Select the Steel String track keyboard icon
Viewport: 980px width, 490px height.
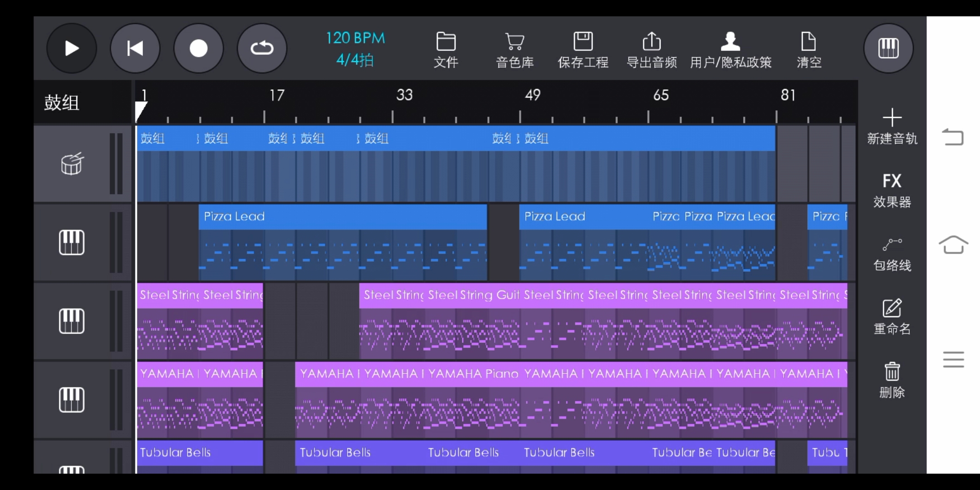pos(72,321)
